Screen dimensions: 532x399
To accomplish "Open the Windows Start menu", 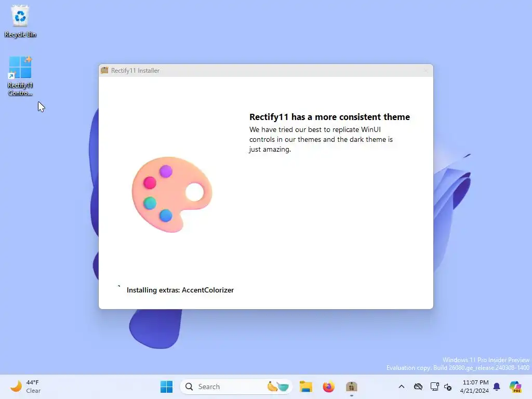I will tap(166, 387).
